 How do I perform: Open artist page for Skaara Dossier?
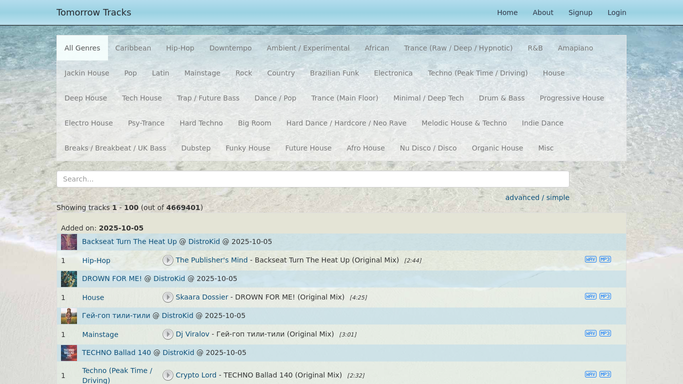[x=202, y=297]
